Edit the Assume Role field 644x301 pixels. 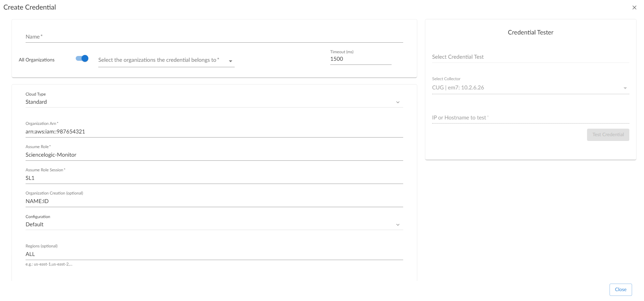(x=214, y=155)
